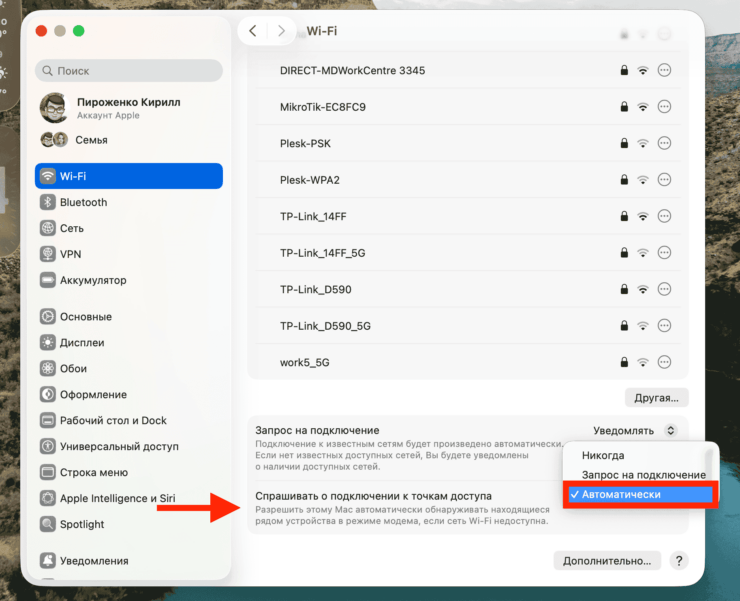Open VPN settings in sidebar
The width and height of the screenshot is (740, 601).
128,254
